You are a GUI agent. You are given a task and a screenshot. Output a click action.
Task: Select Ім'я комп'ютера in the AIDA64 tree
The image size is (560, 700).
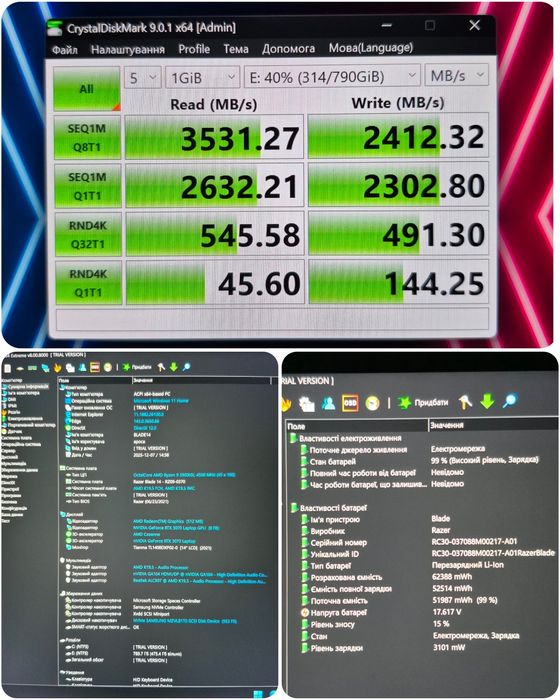point(23,393)
